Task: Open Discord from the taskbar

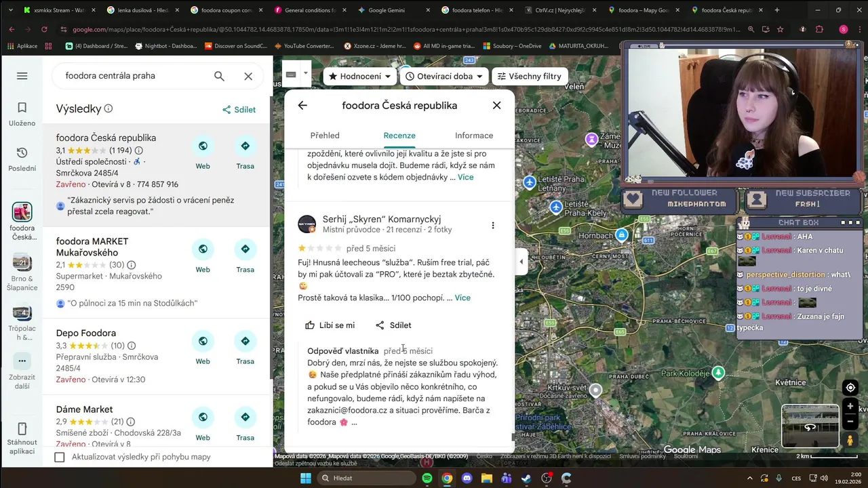Action: (467, 478)
